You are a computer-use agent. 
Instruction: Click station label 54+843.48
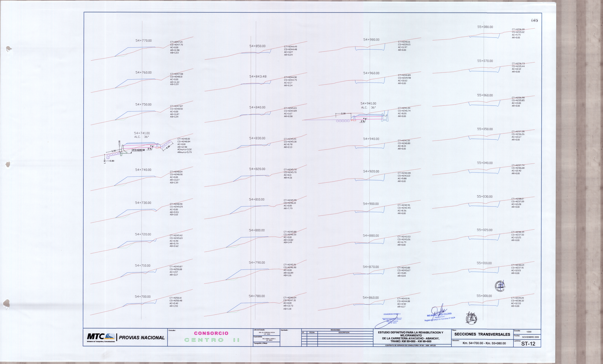tap(258, 77)
